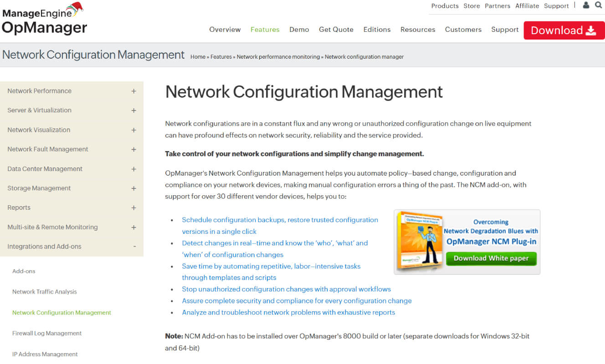Open Support in the main navigation
Screen dimensions: 605x364
505,30
